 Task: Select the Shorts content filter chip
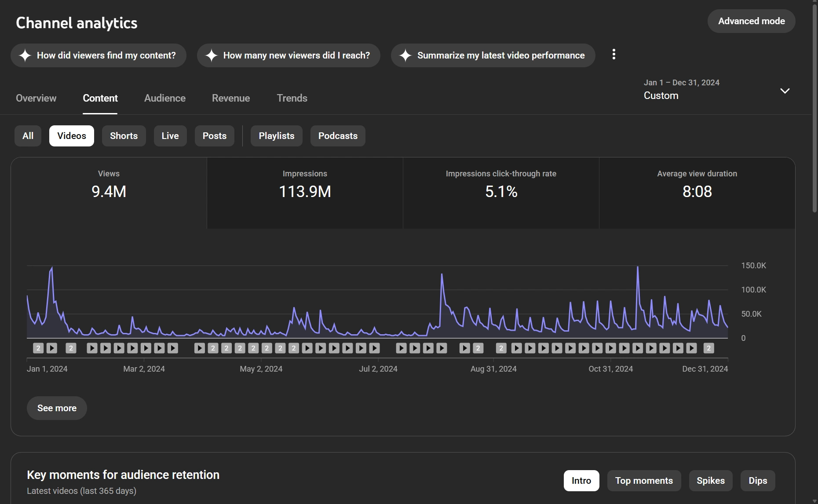coord(124,136)
